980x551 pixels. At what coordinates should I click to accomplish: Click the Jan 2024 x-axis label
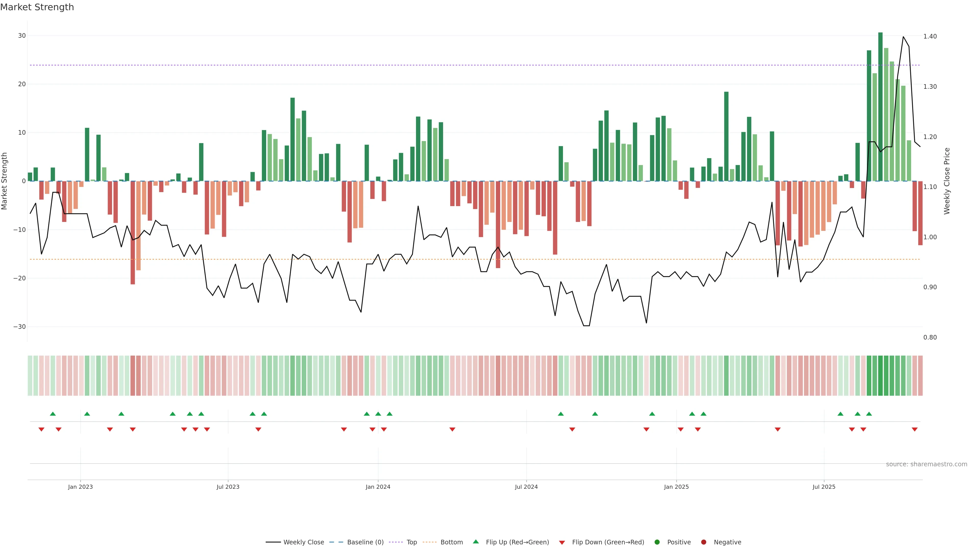coord(378,487)
